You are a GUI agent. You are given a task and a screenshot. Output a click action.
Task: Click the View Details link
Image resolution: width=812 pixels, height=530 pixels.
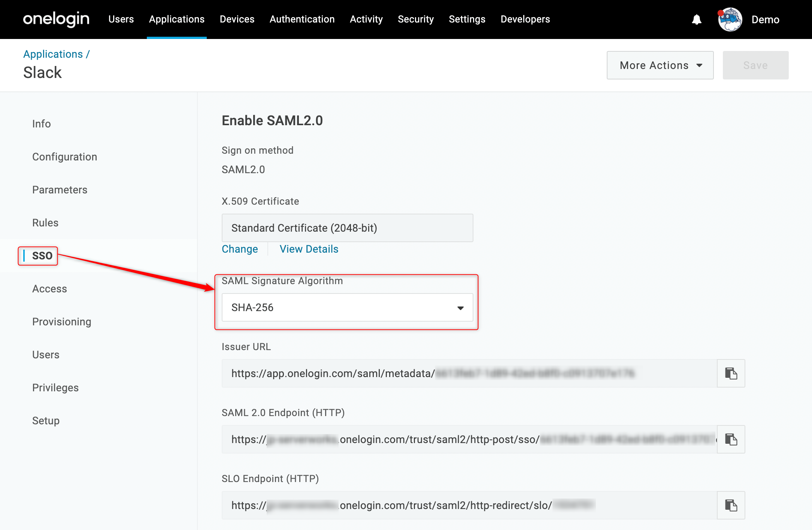click(309, 249)
